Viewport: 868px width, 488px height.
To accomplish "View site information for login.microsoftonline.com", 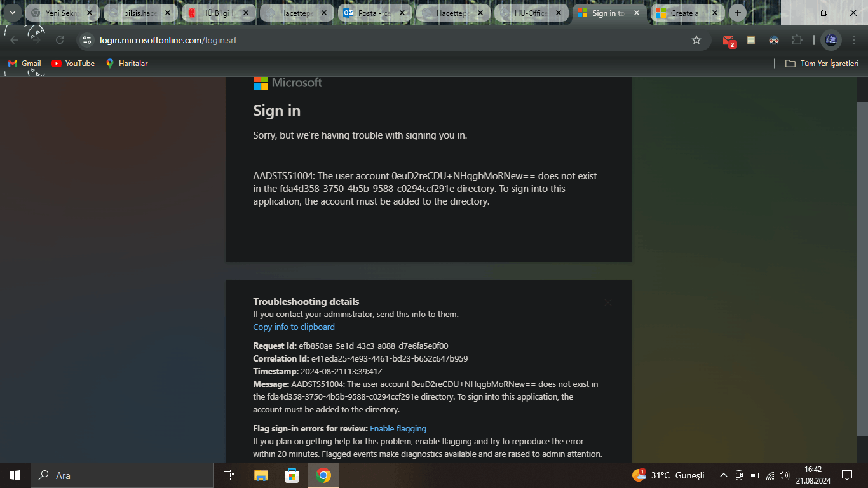I will click(x=88, y=40).
